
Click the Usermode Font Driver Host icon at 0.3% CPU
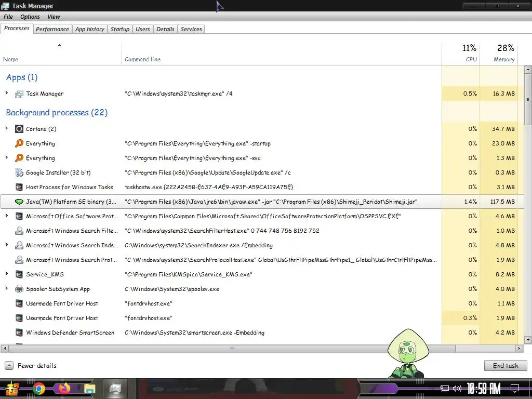(19, 318)
